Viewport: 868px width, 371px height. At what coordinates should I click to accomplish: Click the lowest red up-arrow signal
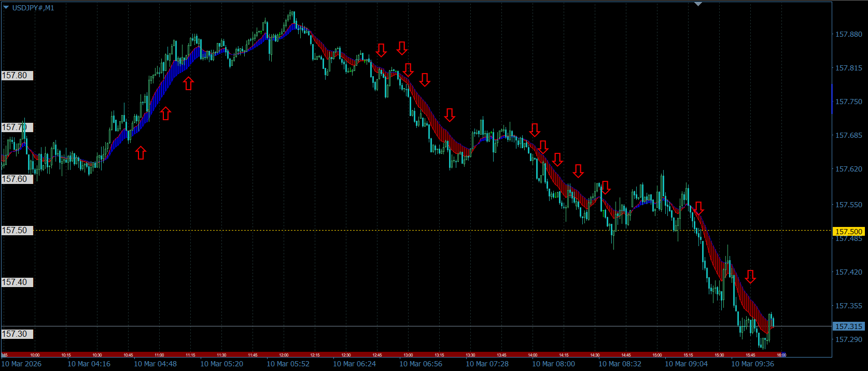(141, 152)
